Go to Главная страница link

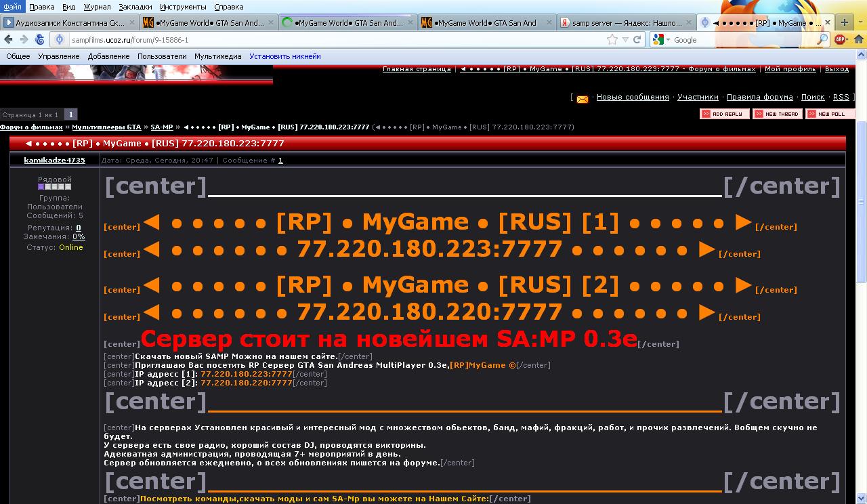pyautogui.click(x=417, y=69)
